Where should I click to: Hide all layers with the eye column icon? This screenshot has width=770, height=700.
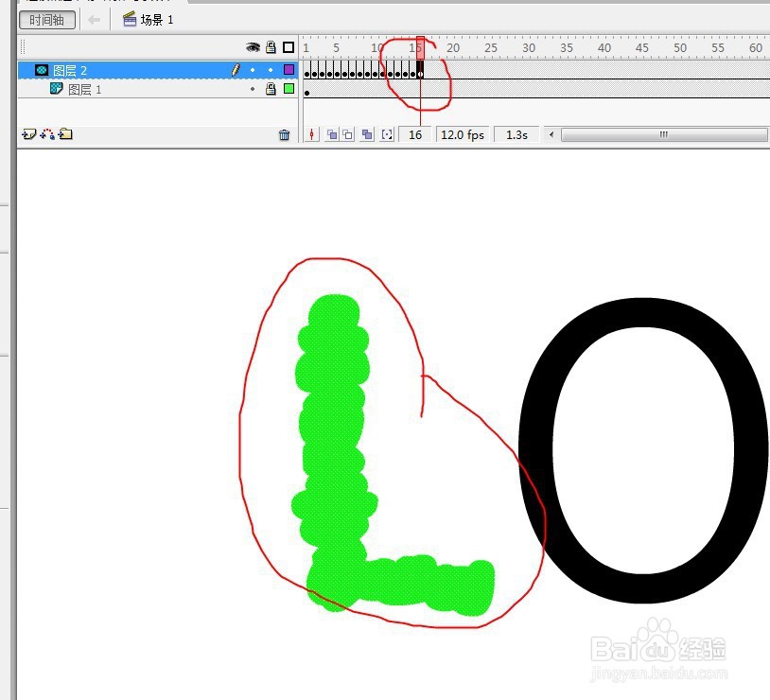(x=252, y=46)
